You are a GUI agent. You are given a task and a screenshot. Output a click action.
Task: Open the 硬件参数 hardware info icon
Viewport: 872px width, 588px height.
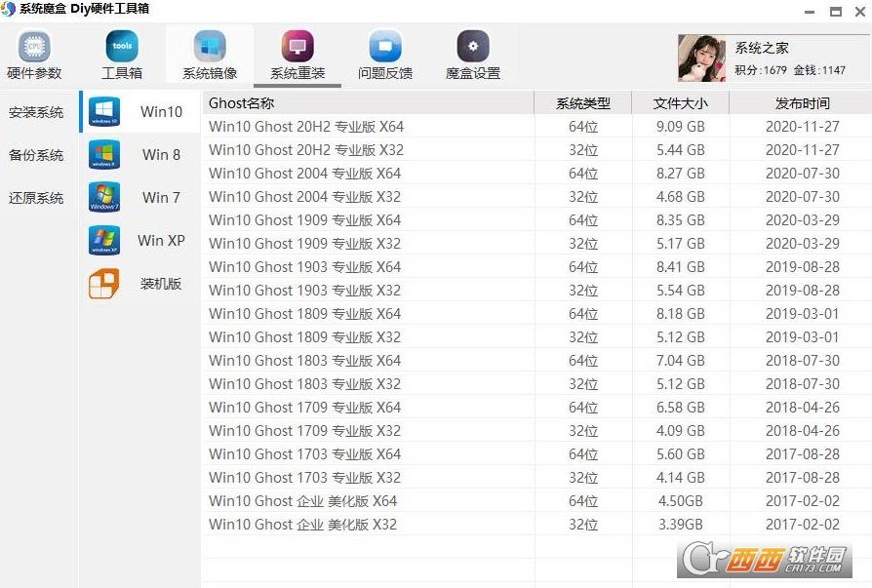click(34, 46)
